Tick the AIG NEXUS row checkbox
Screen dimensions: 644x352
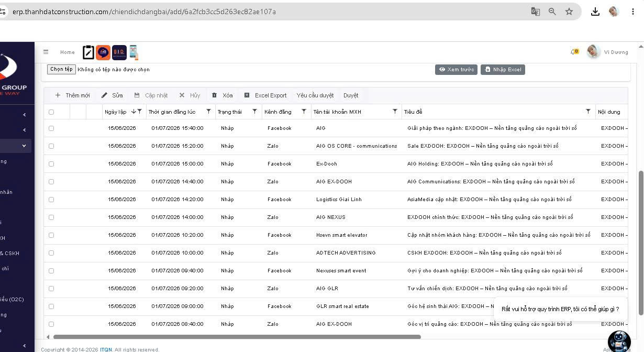pos(51,217)
